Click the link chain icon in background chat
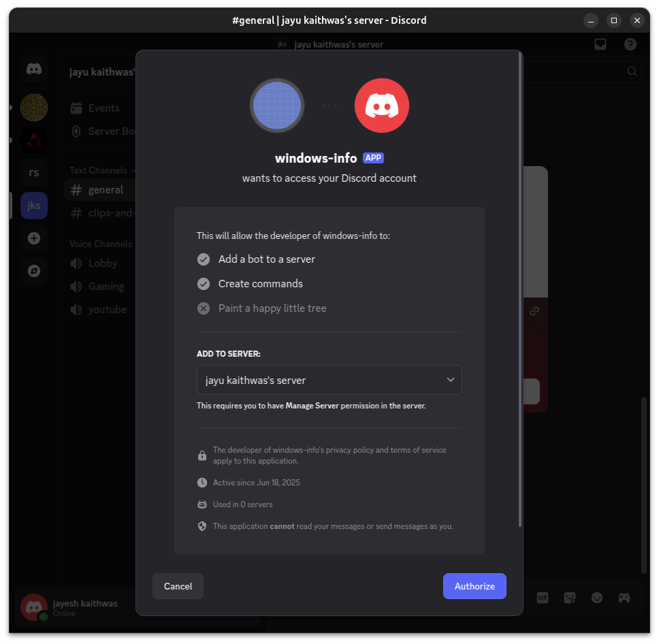Viewport: 659px width, 644px height. (x=534, y=311)
